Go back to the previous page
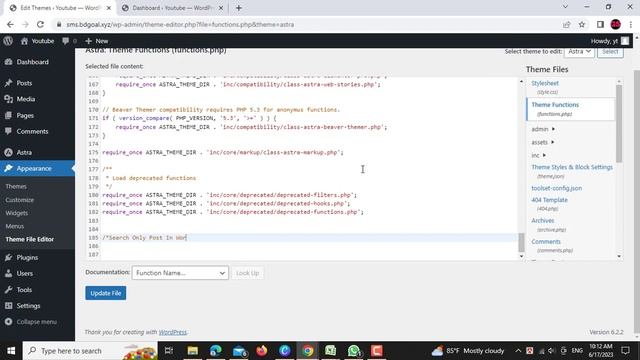This screenshot has width=640, height=360. [x=10, y=24]
